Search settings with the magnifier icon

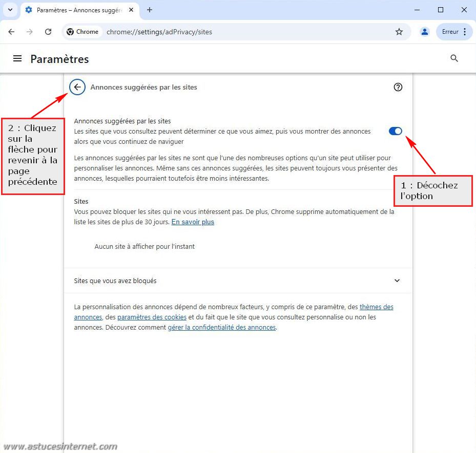pos(454,58)
